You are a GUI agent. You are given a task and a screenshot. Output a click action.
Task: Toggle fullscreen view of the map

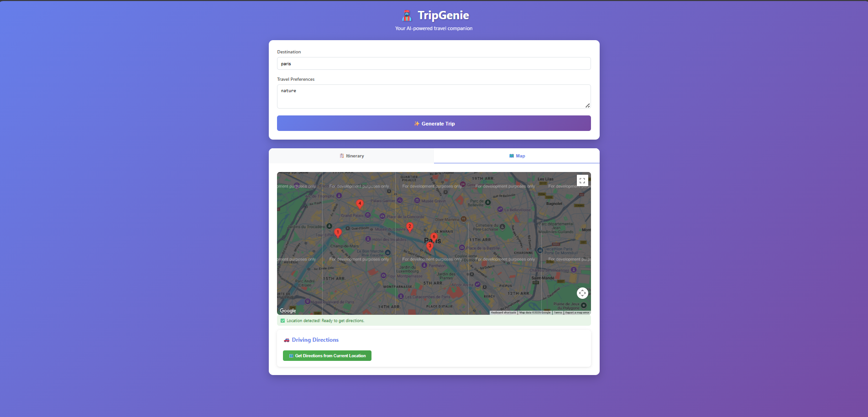pyautogui.click(x=582, y=181)
